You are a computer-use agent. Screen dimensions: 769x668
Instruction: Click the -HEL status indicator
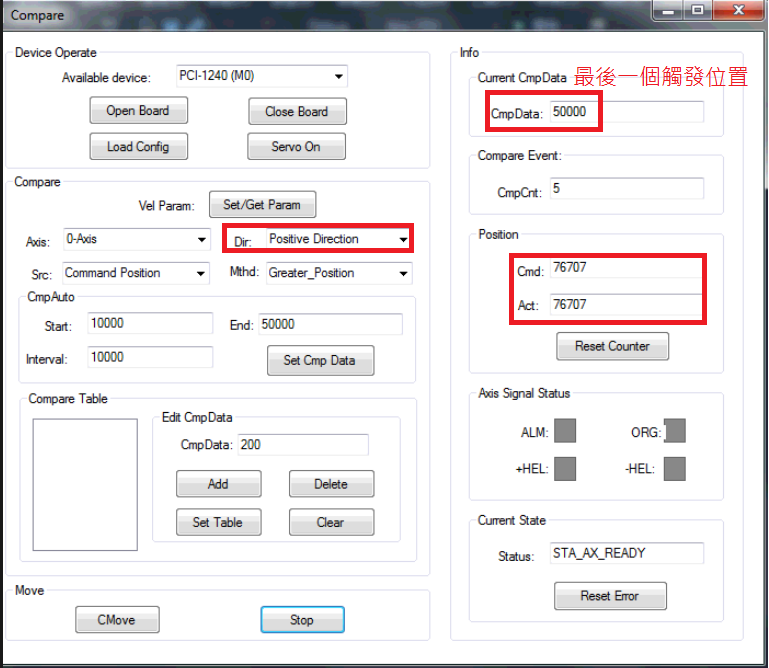[x=675, y=469]
